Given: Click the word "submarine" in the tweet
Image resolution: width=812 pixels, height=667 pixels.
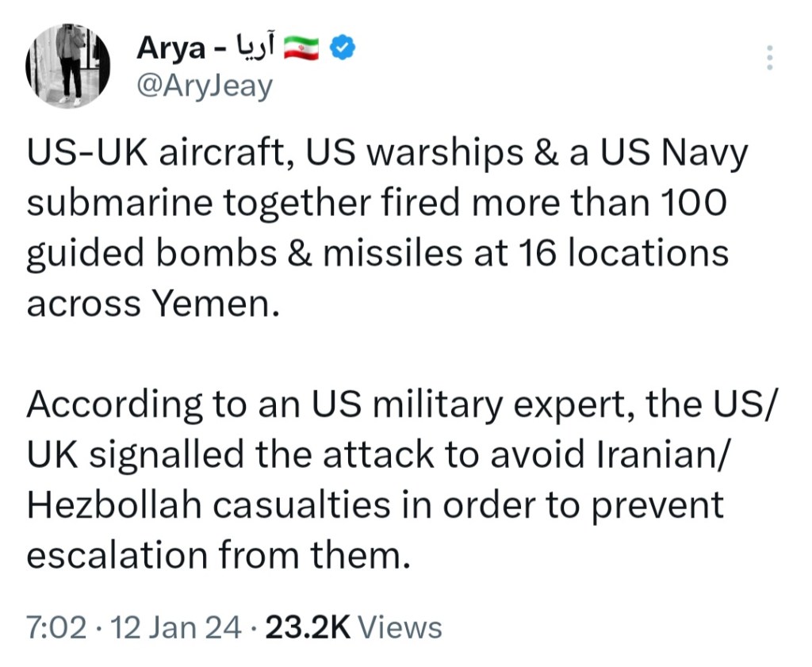Looking at the screenshot, I should [x=119, y=204].
